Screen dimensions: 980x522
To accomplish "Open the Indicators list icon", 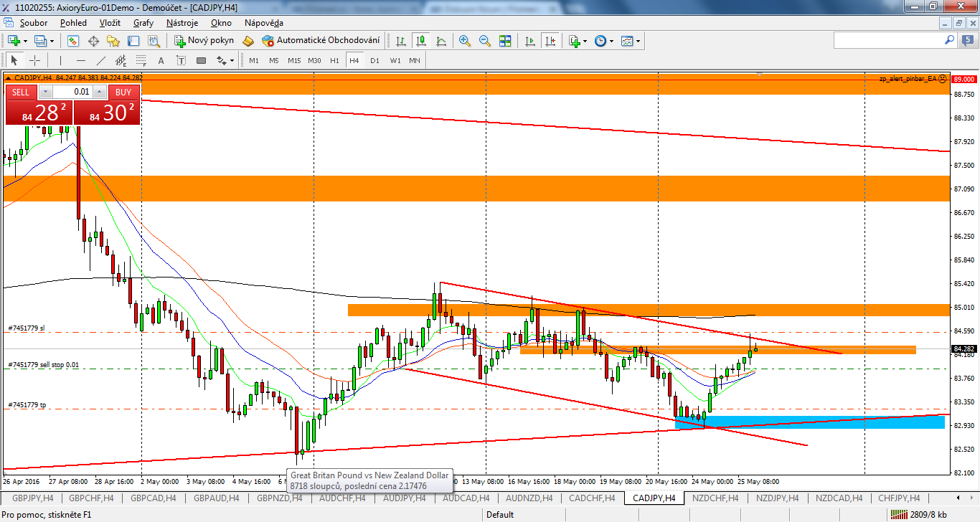I will (573, 41).
